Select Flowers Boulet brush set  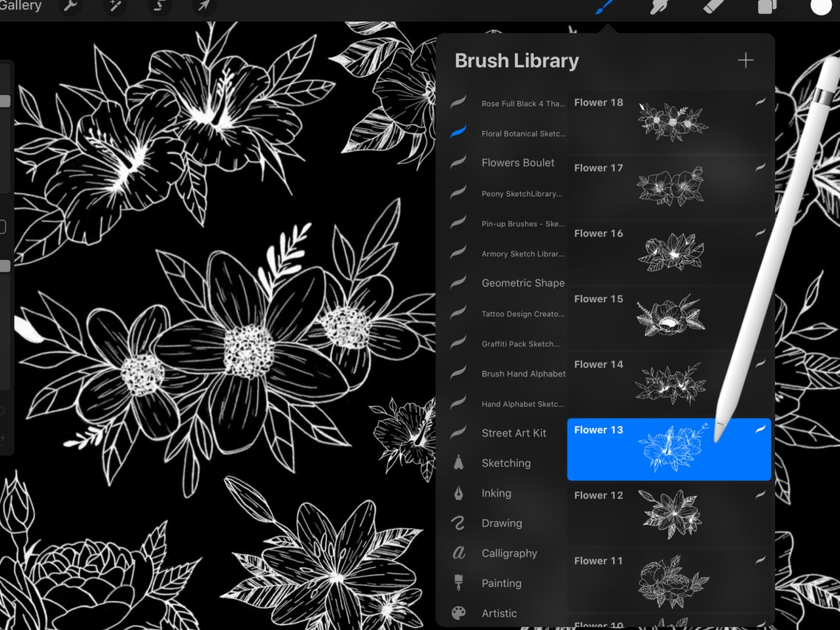click(x=508, y=163)
